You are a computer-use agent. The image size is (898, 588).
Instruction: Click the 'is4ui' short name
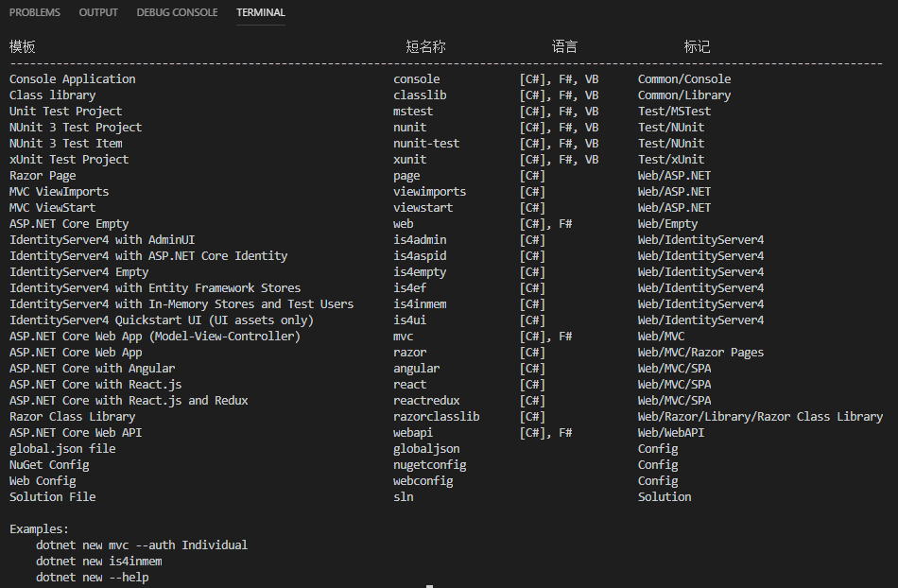pos(409,320)
